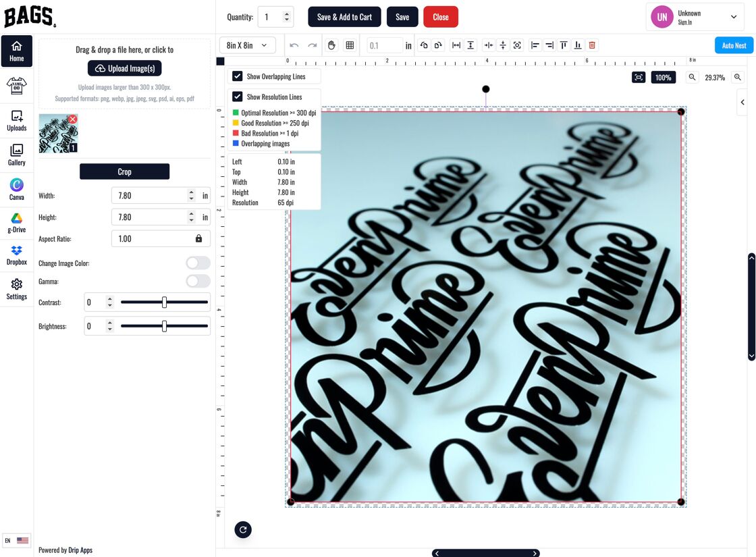
Task: Click the Contrast slider handle
Action: click(165, 302)
